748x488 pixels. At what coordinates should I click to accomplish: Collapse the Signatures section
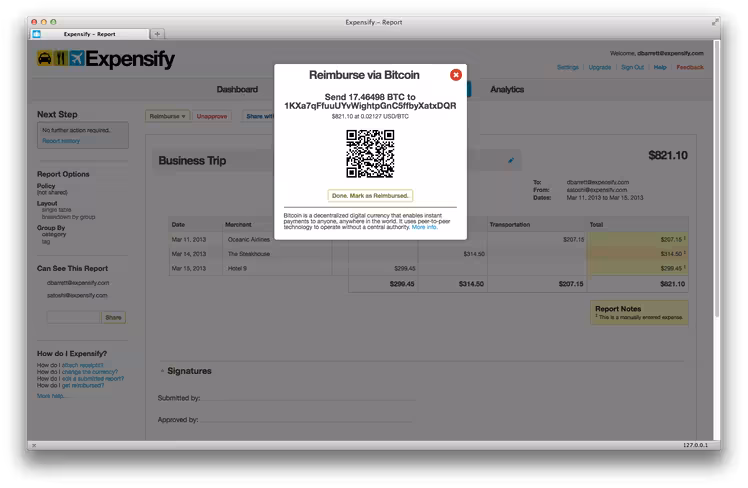point(162,371)
